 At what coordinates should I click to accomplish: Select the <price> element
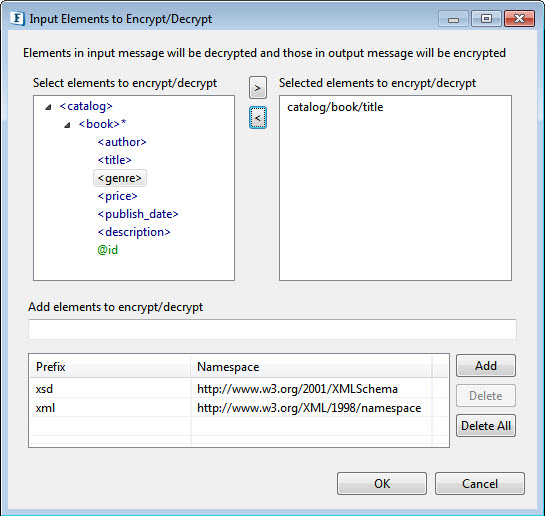click(x=117, y=196)
